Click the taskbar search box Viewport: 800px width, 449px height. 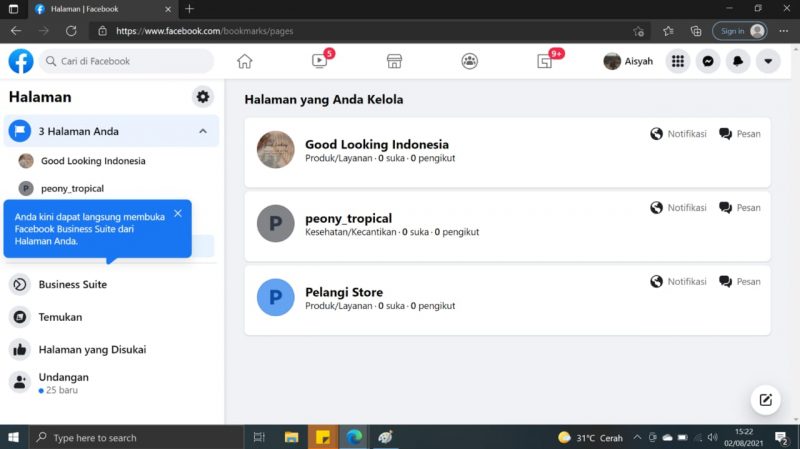coord(137,437)
